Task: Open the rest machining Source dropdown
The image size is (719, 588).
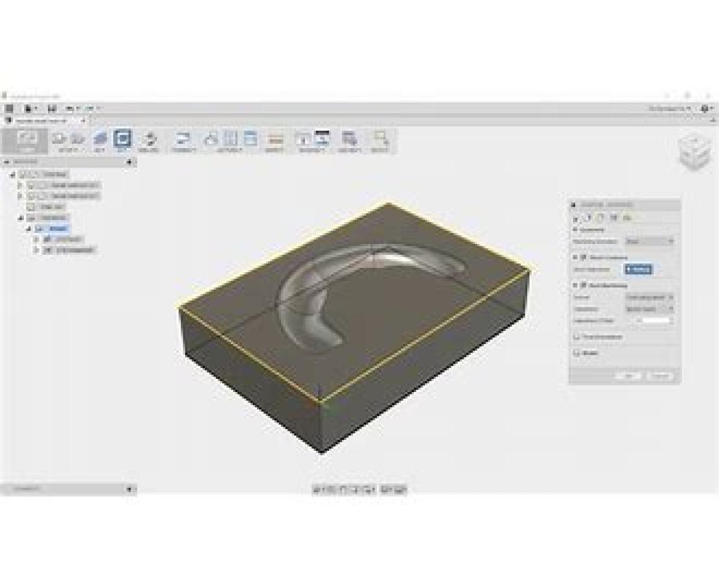Action: (649, 297)
